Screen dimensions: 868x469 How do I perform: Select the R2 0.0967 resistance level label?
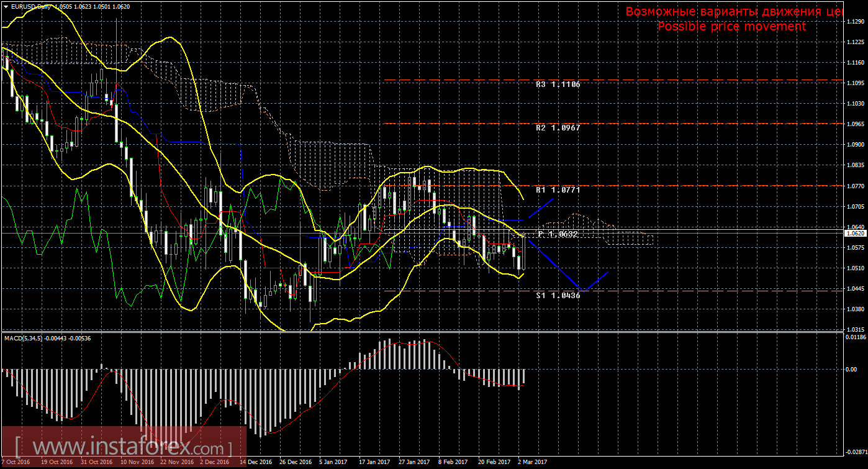[558, 127]
